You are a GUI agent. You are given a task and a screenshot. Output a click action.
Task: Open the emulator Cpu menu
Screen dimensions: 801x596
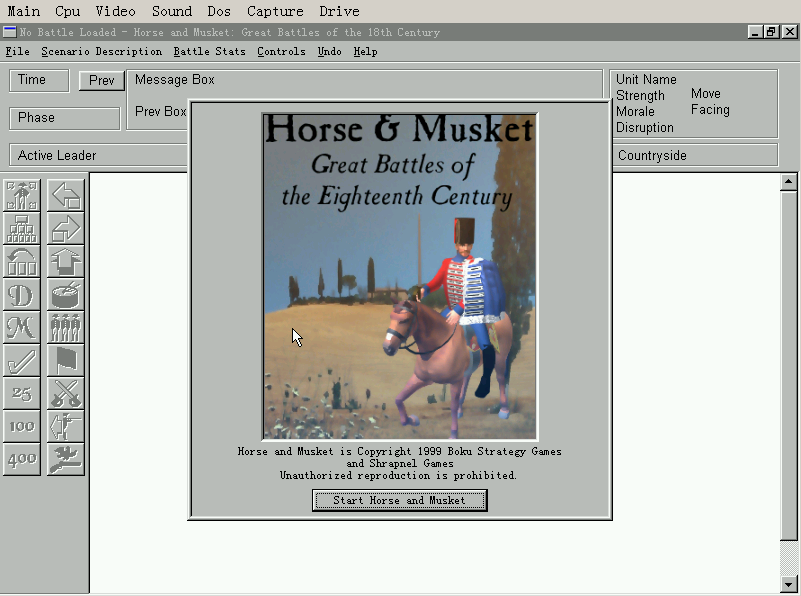(x=67, y=11)
